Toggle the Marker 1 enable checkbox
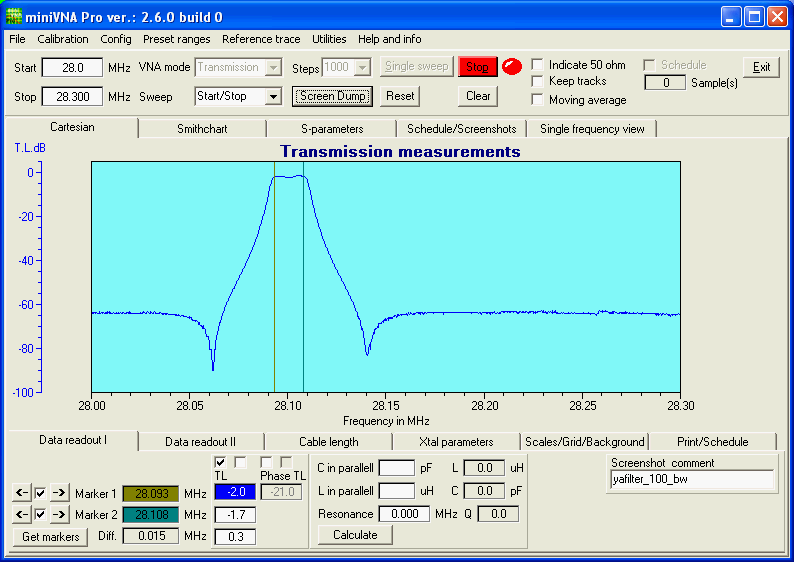The image size is (794, 562). 40,493
